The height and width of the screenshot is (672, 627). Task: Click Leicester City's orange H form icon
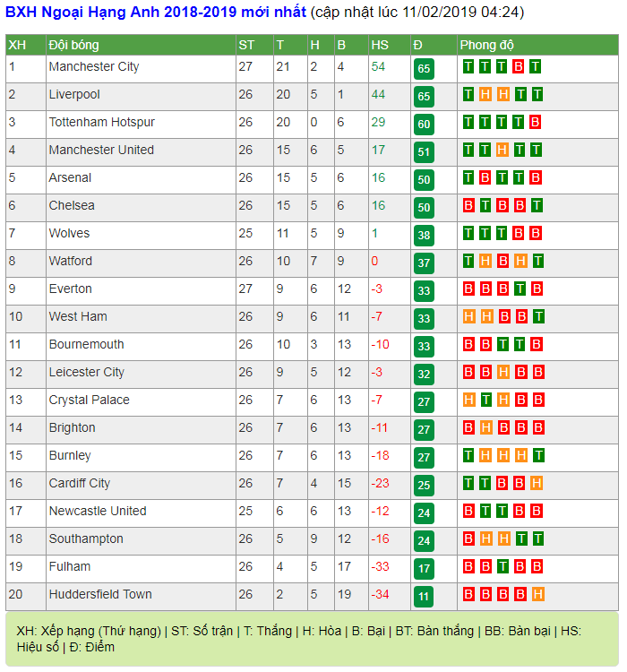[x=503, y=372]
